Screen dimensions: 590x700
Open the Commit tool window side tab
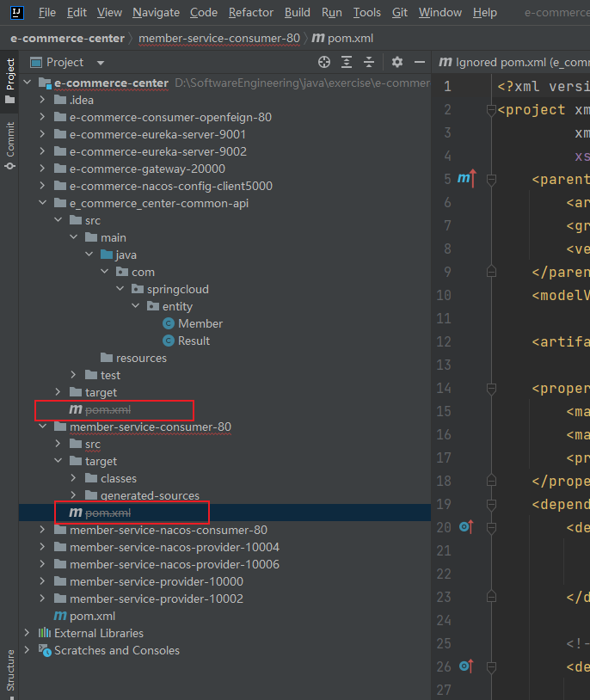point(9,145)
